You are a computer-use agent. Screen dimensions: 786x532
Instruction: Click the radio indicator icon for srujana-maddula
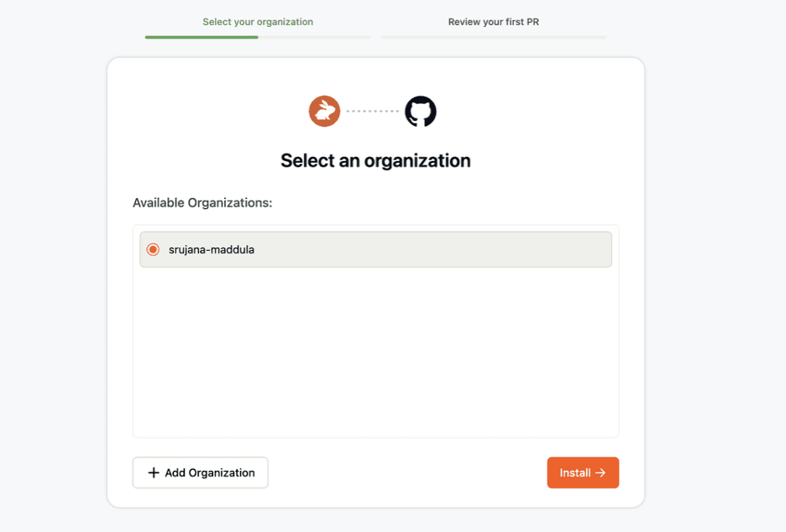pyautogui.click(x=152, y=249)
